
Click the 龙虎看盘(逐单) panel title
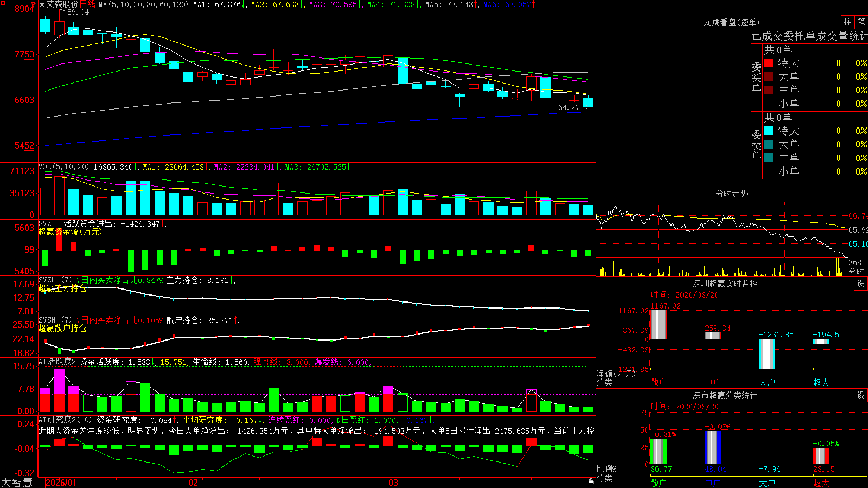click(x=731, y=22)
